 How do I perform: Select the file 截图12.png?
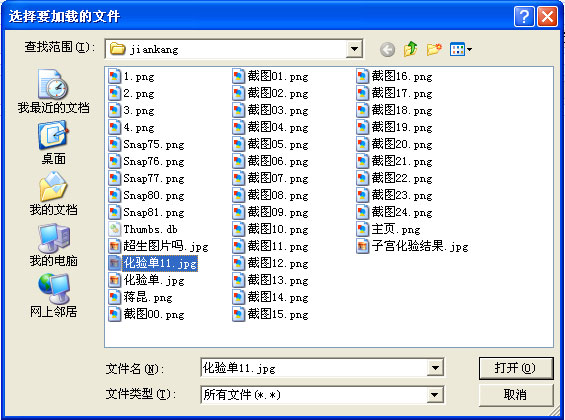point(271,263)
